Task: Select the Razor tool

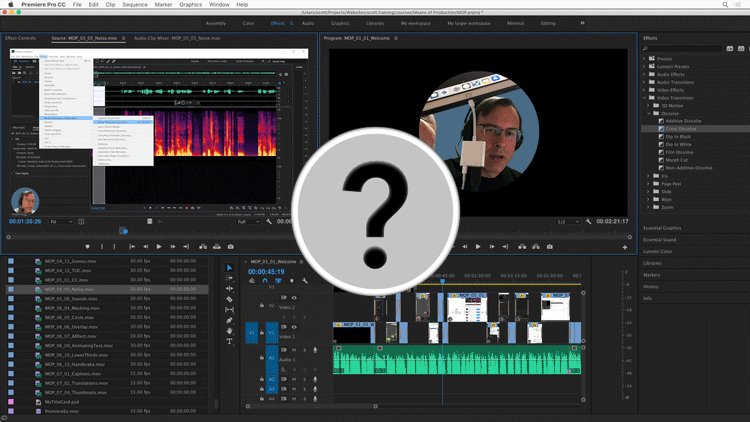Action: coord(230,299)
